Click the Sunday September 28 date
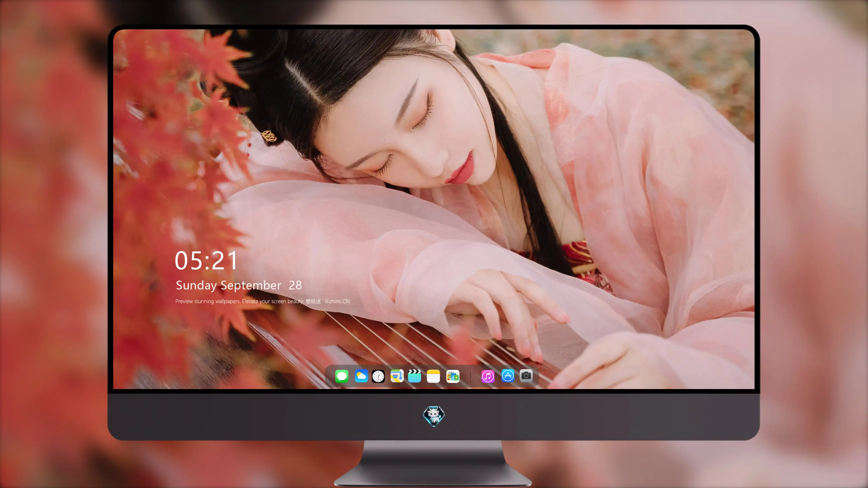Image resolution: width=868 pixels, height=488 pixels. pos(238,285)
